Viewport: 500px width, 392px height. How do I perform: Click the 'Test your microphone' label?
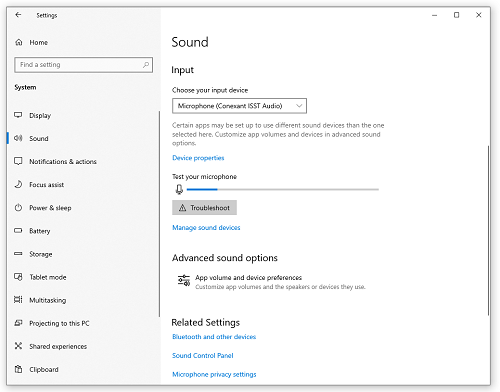click(204, 176)
